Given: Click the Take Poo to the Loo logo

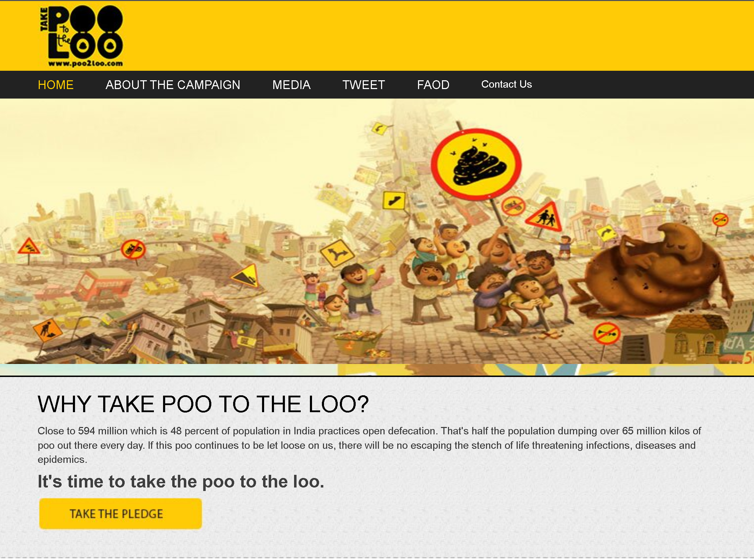Looking at the screenshot, I should [81, 36].
